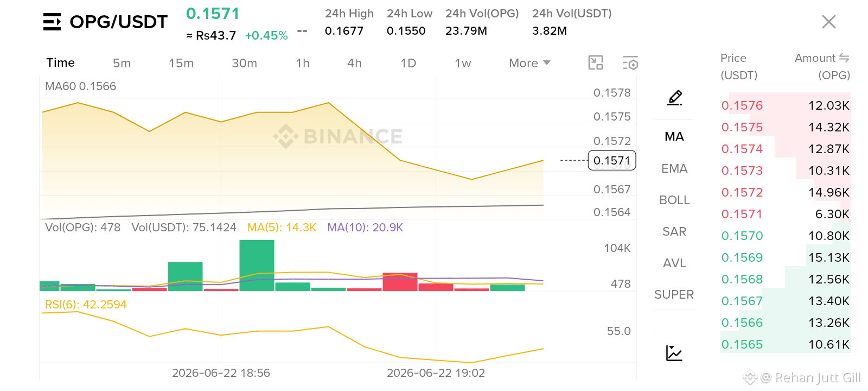
Task: Pick the 0.1576 ask price row
Action: [785, 105]
